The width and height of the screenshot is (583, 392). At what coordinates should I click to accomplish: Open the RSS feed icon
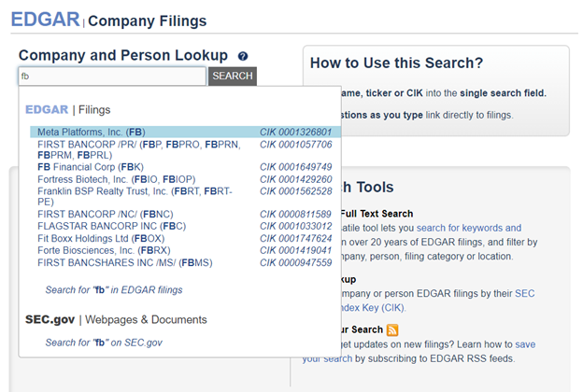coord(392,329)
